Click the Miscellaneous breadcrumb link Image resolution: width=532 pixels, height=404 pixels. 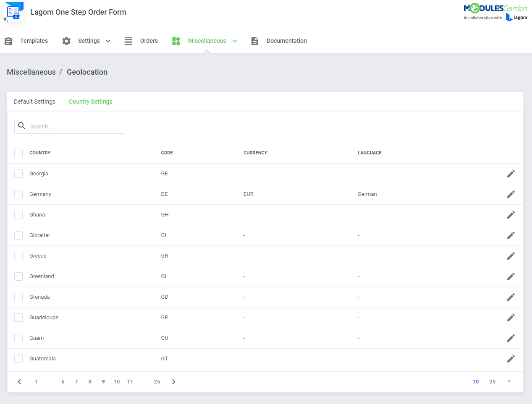pyautogui.click(x=31, y=72)
